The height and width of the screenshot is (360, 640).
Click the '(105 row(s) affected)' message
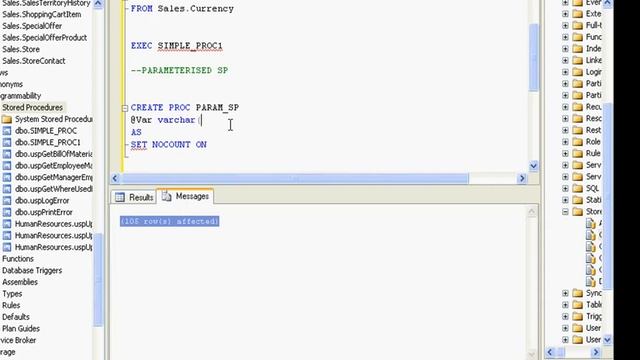[x=169, y=221]
